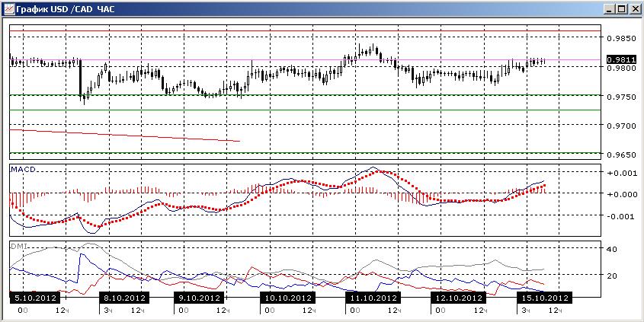Select the 12.10.2012 date marker
Screen dimensions: 644x322
tap(457, 297)
